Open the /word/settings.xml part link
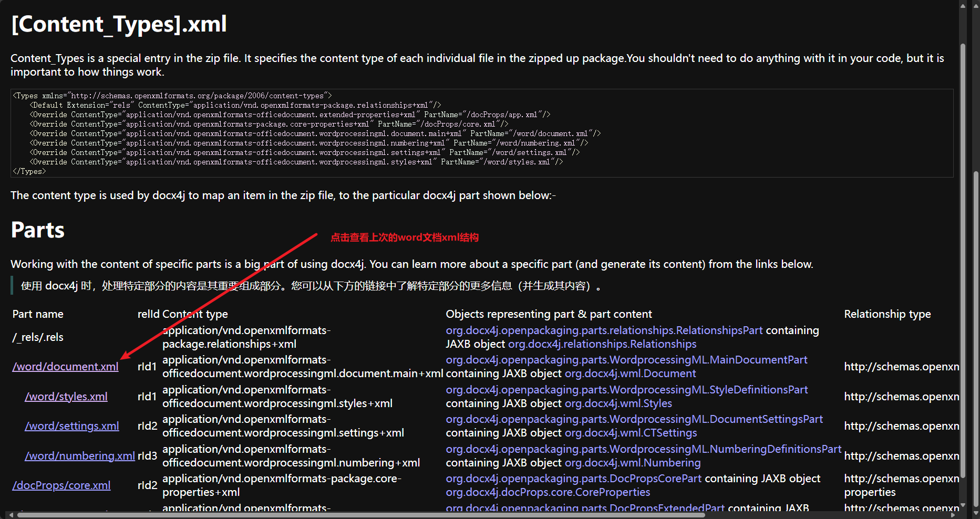Screen dimensions: 980x519 pyautogui.click(x=72, y=426)
